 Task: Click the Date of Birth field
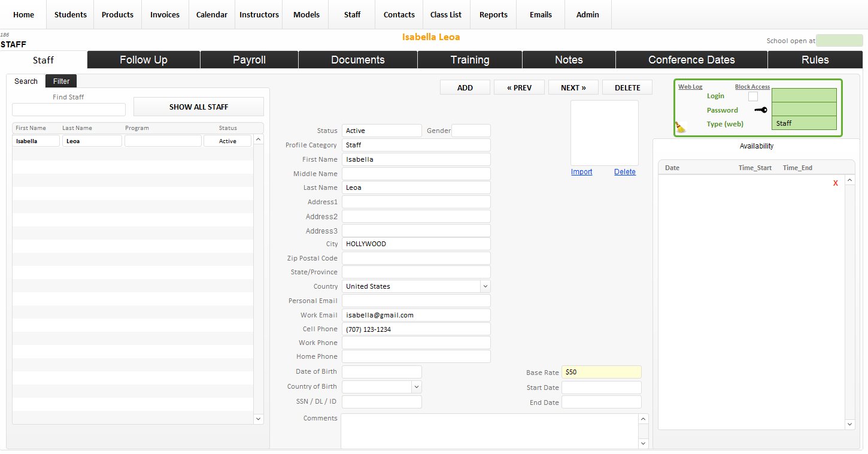click(382, 372)
